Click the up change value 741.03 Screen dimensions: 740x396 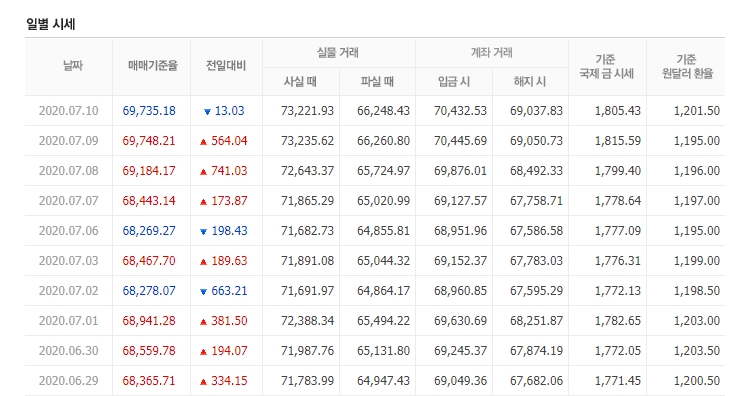click(229, 171)
